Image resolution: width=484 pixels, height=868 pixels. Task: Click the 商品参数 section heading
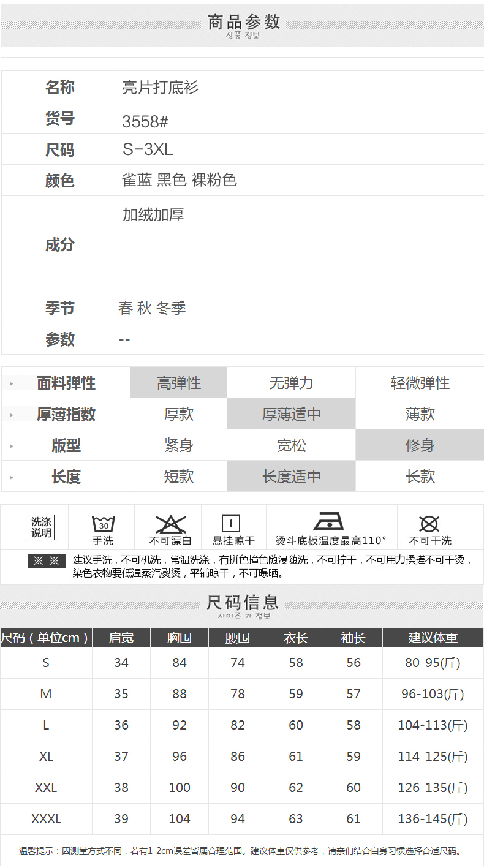pyautogui.click(x=243, y=22)
